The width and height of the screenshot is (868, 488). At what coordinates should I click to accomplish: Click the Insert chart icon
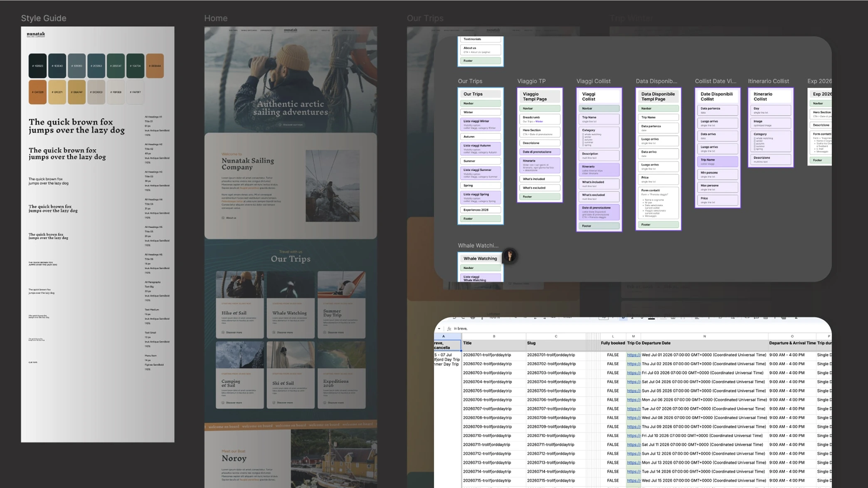766,317
